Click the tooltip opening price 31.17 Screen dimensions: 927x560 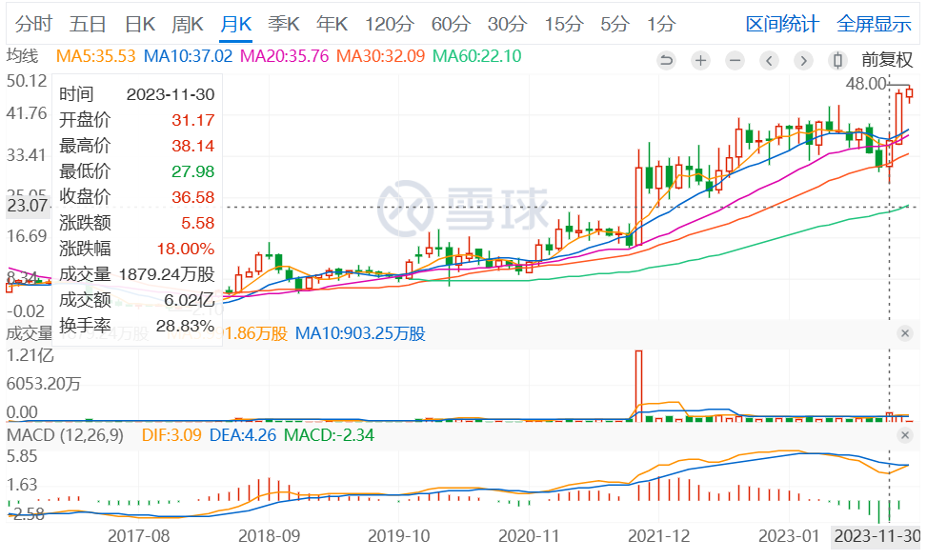point(192,121)
